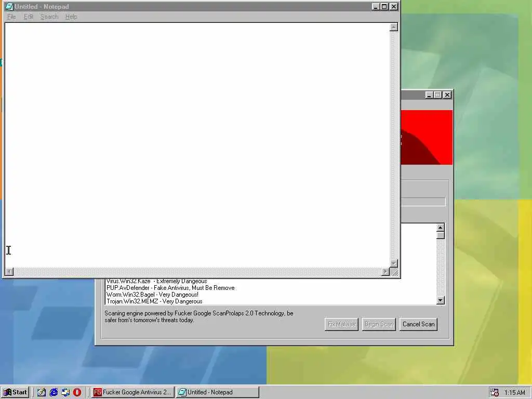The width and height of the screenshot is (532, 399).
Task: Click the system tray clock
Action: click(515, 393)
